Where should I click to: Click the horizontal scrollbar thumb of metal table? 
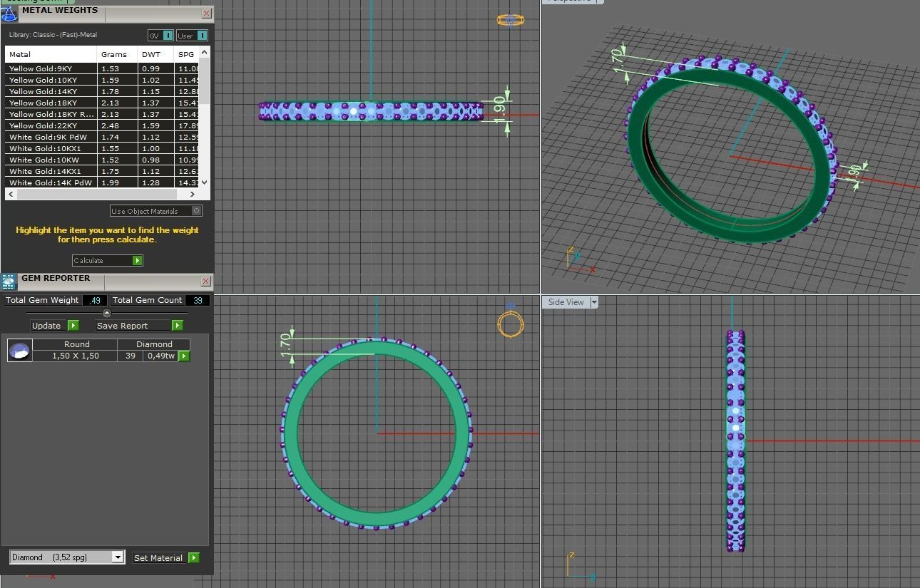[96, 194]
